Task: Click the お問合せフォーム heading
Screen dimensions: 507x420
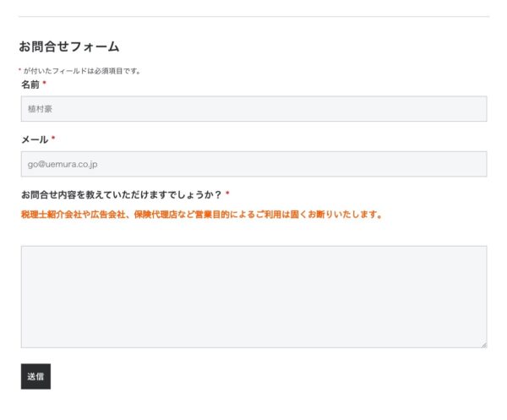Action: (69, 46)
